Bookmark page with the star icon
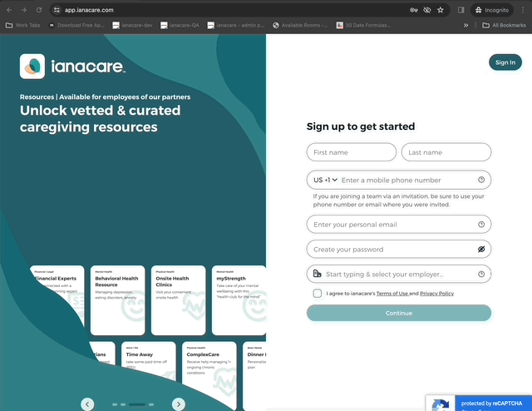 point(441,10)
